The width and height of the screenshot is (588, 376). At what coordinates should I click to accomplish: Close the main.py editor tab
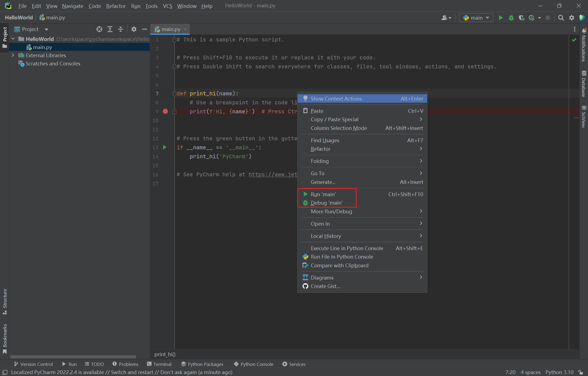coord(185,29)
